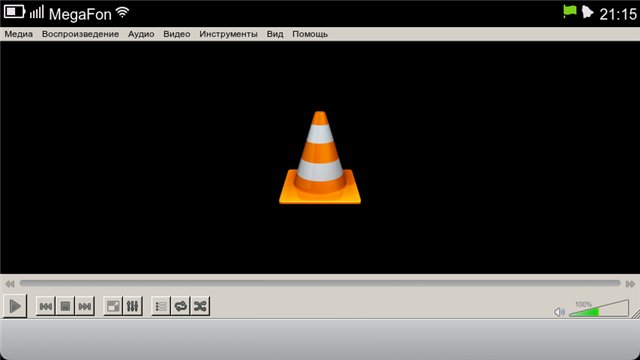640x360 pixels.
Task: Open the extended settings equalizer icon
Action: pyautogui.click(x=133, y=306)
